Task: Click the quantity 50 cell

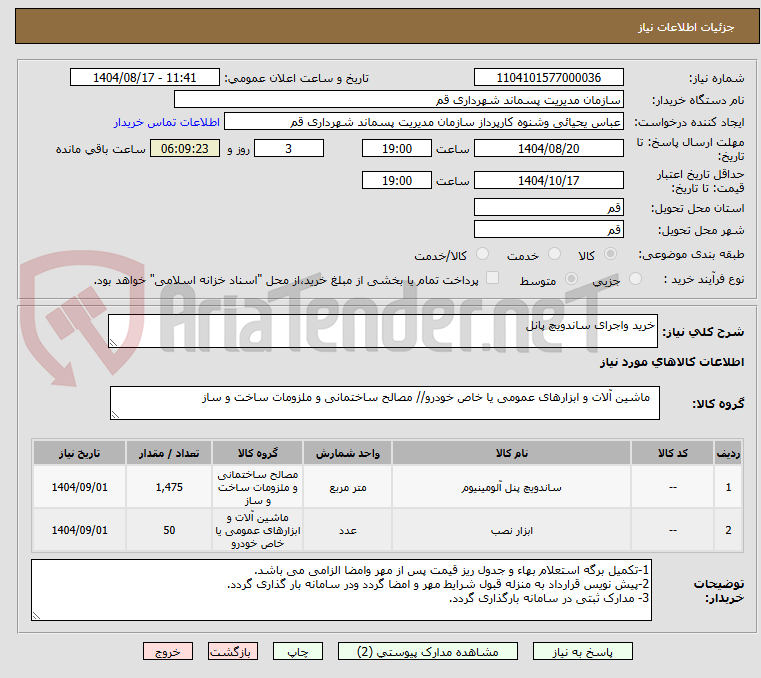Action: (x=169, y=530)
